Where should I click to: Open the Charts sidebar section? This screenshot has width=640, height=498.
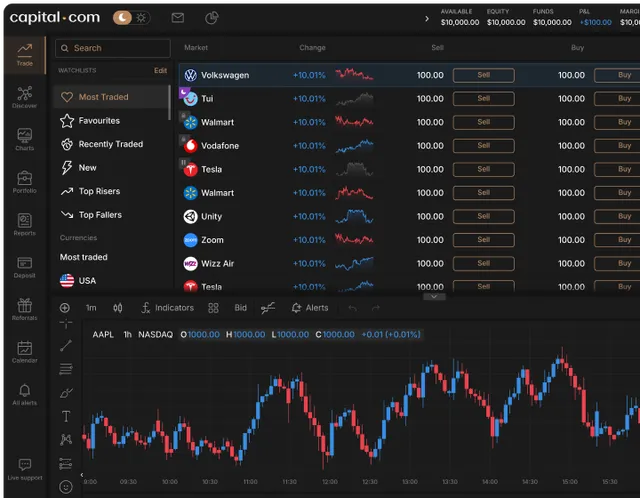(24, 140)
